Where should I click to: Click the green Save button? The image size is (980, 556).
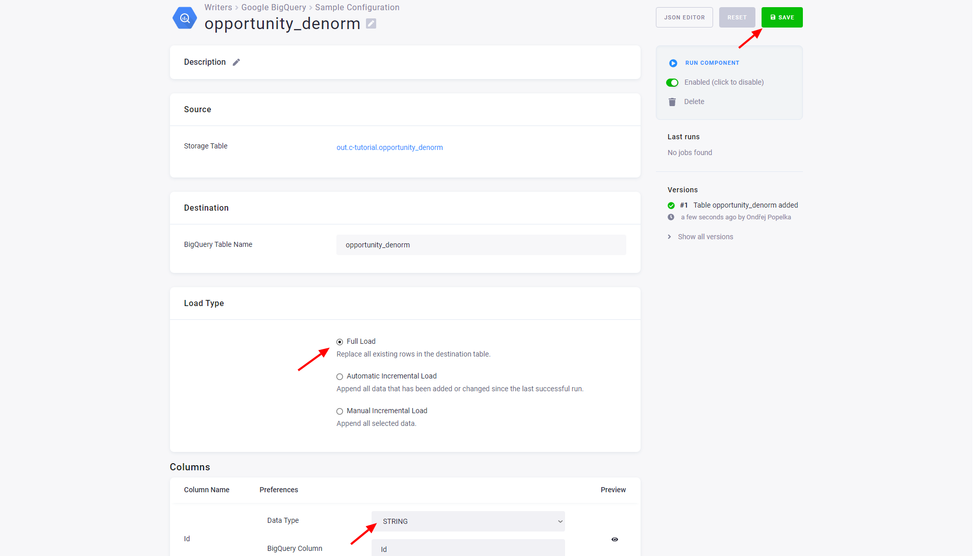click(782, 17)
